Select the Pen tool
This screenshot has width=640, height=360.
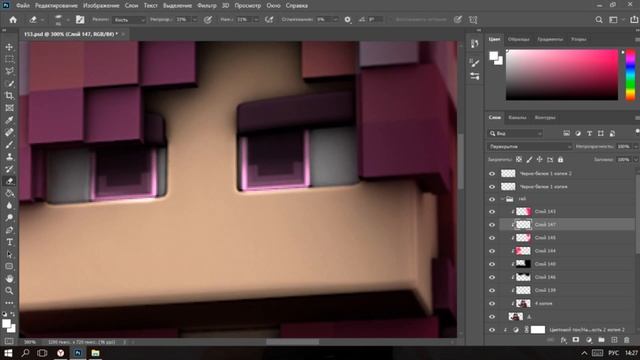click(9, 230)
